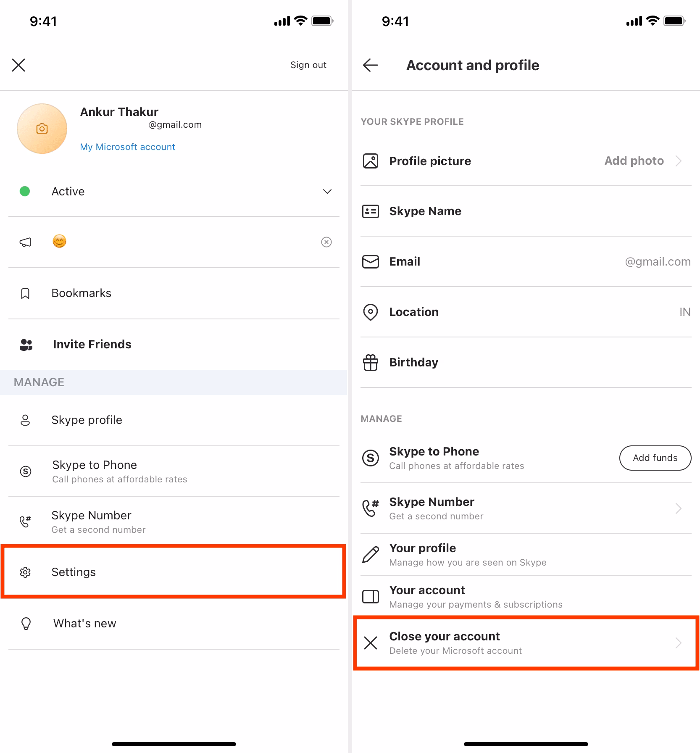Screen dimensions: 700x753
Task: Select the Skype profile icon in Manage section
Action: (25, 420)
